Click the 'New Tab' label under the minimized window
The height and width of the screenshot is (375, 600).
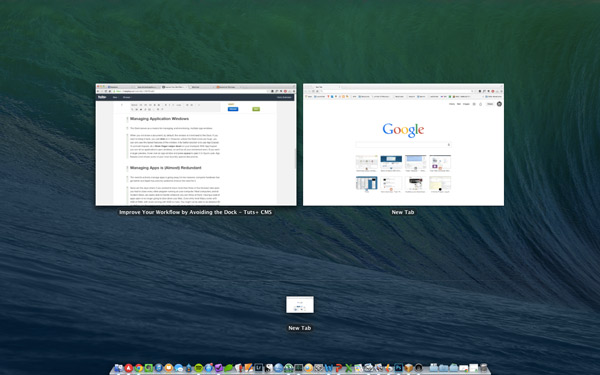(300, 328)
